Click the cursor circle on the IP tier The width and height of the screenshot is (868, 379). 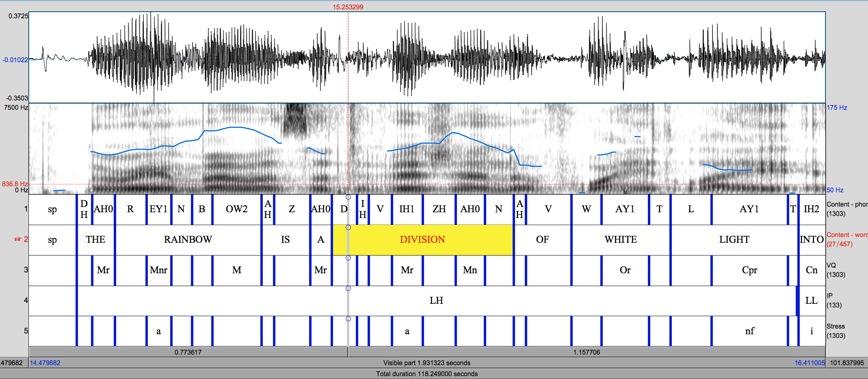[348, 288]
